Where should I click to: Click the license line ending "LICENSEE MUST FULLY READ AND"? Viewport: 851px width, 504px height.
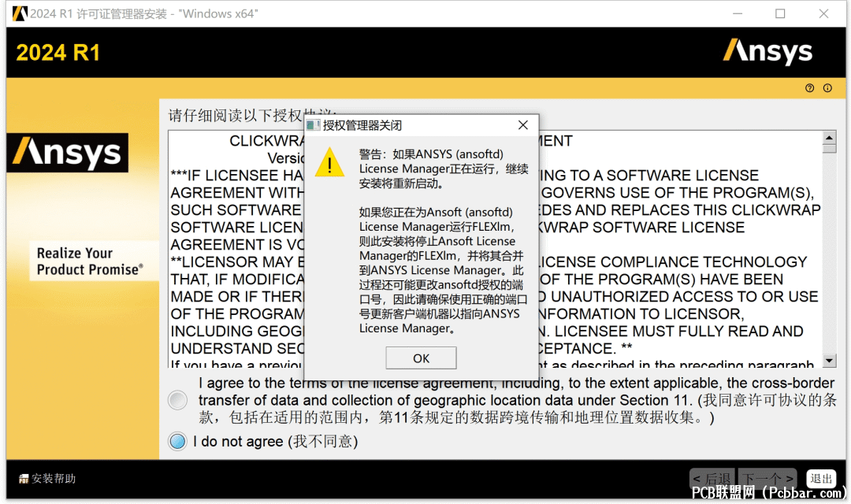coord(678,332)
